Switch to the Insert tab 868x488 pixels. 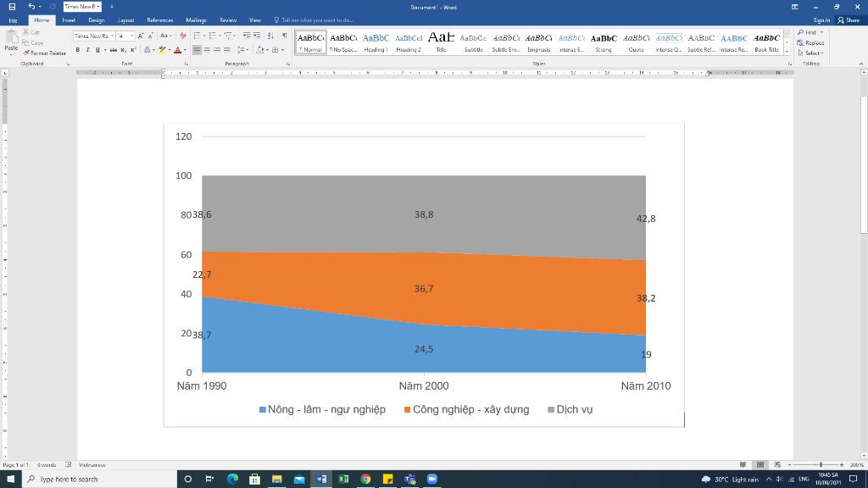[69, 20]
